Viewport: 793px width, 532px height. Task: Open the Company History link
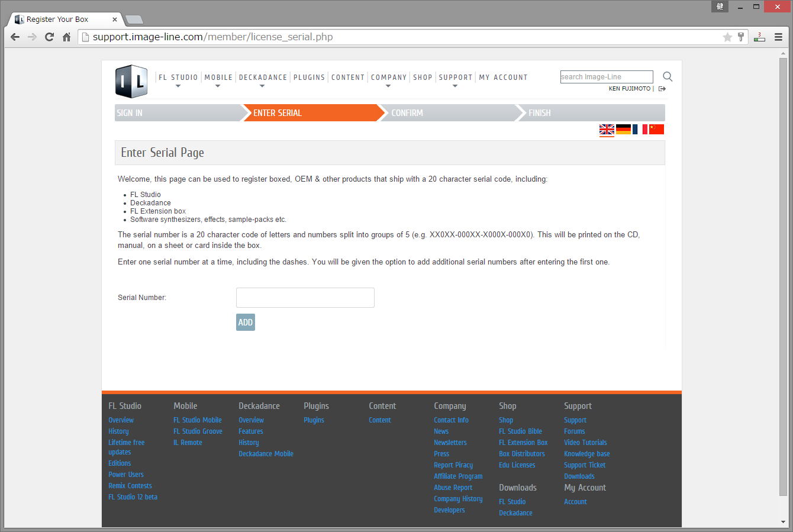(x=459, y=499)
